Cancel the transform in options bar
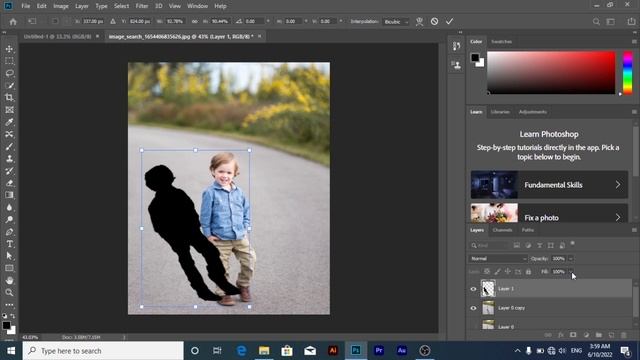This screenshot has height=360, width=640. 434,21
